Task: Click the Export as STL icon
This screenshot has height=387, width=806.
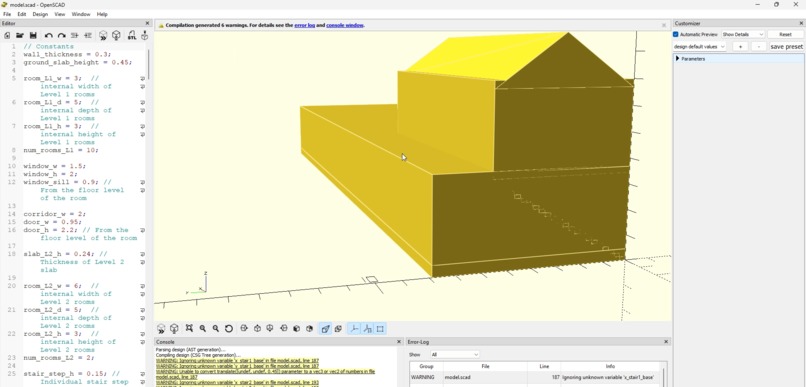Action: click(132, 35)
